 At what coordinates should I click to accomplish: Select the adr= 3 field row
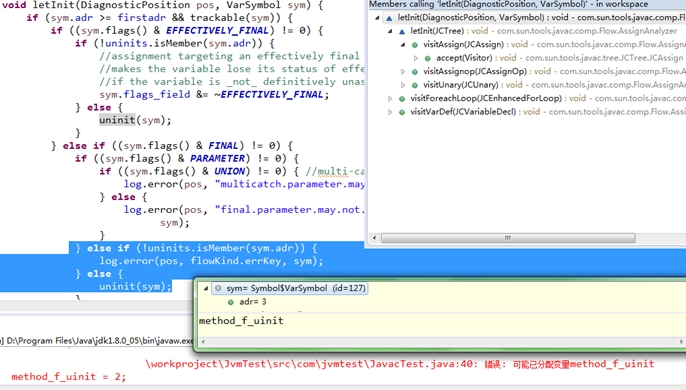tap(252, 302)
